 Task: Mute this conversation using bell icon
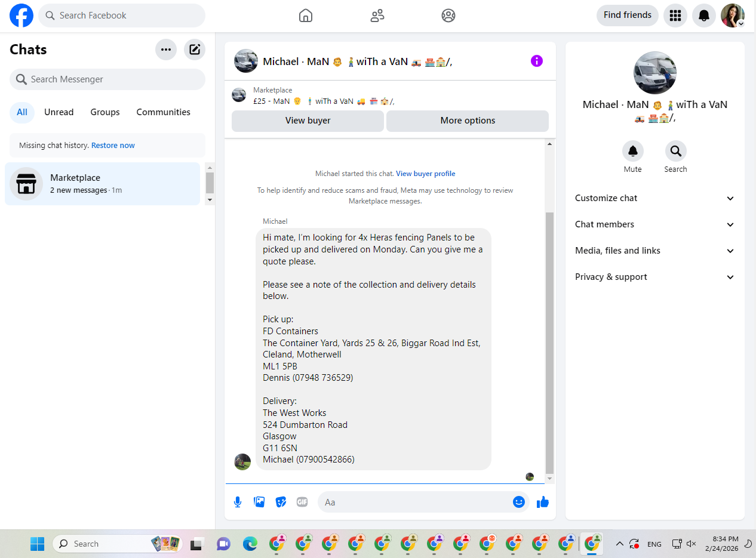(633, 151)
